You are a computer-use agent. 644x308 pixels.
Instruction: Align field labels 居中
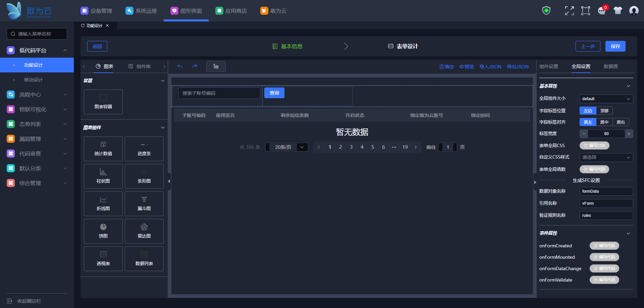tap(604, 122)
